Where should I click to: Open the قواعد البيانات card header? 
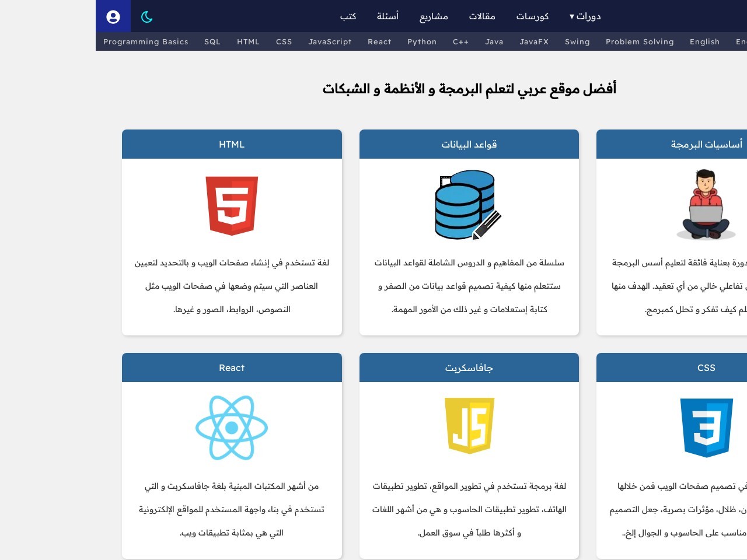(x=469, y=144)
